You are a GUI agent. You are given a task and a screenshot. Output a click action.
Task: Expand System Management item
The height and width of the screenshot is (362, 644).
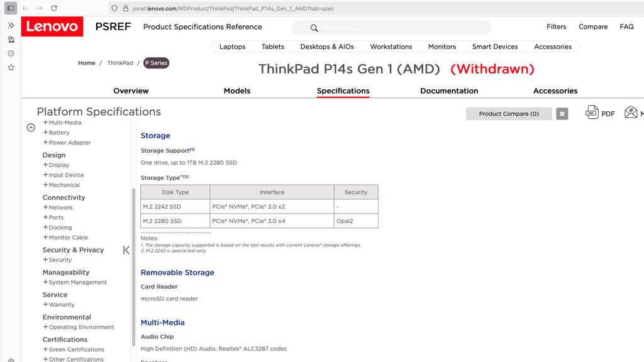(x=75, y=282)
